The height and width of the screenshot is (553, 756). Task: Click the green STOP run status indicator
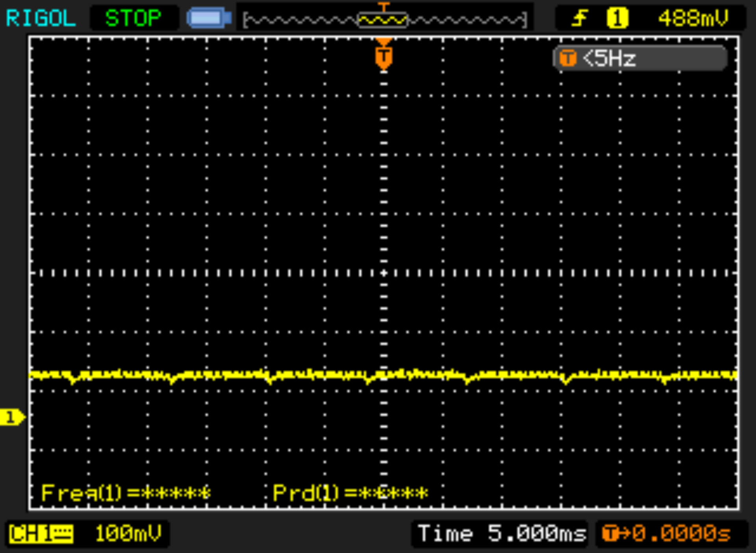pos(133,18)
